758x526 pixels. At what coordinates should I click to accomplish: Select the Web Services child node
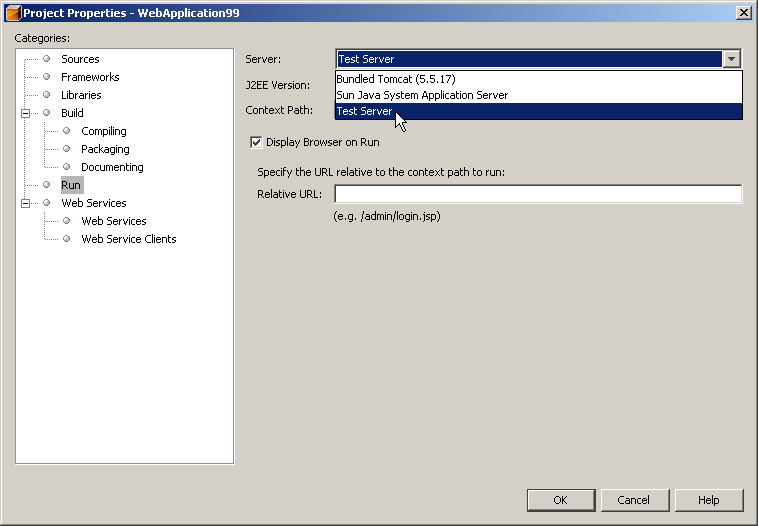pyautogui.click(x=114, y=221)
